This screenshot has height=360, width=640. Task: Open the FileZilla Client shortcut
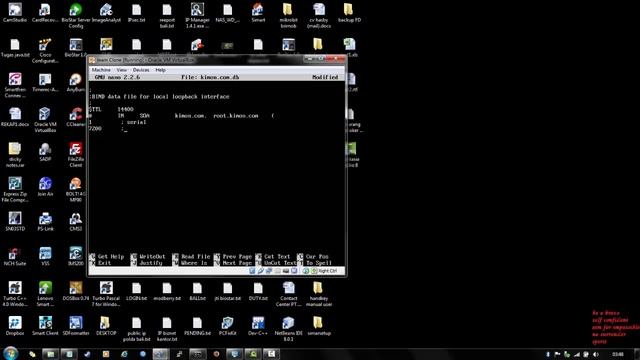(x=76, y=155)
